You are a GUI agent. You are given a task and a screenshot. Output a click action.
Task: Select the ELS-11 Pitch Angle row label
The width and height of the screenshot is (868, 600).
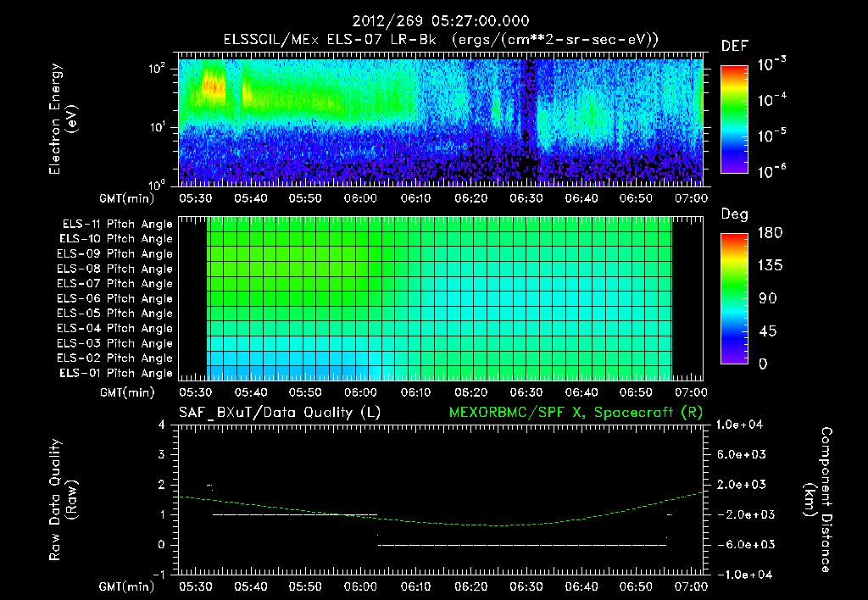pyautogui.click(x=117, y=225)
